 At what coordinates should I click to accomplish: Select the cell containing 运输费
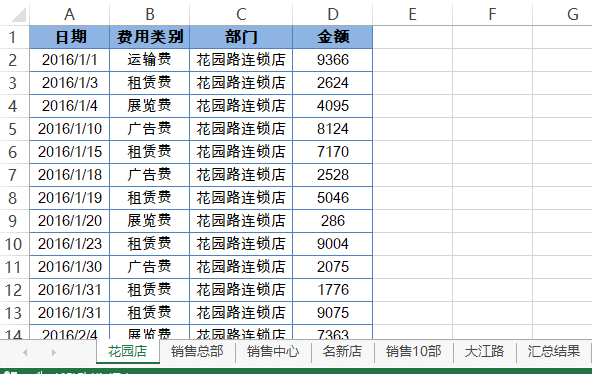tap(150, 60)
